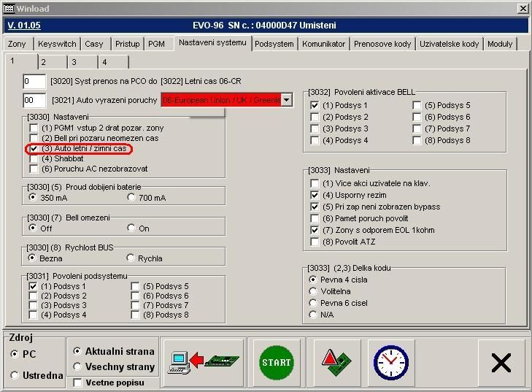The image size is (532, 392).
Task: Click the large X cancel icon
Action: [x=501, y=362]
